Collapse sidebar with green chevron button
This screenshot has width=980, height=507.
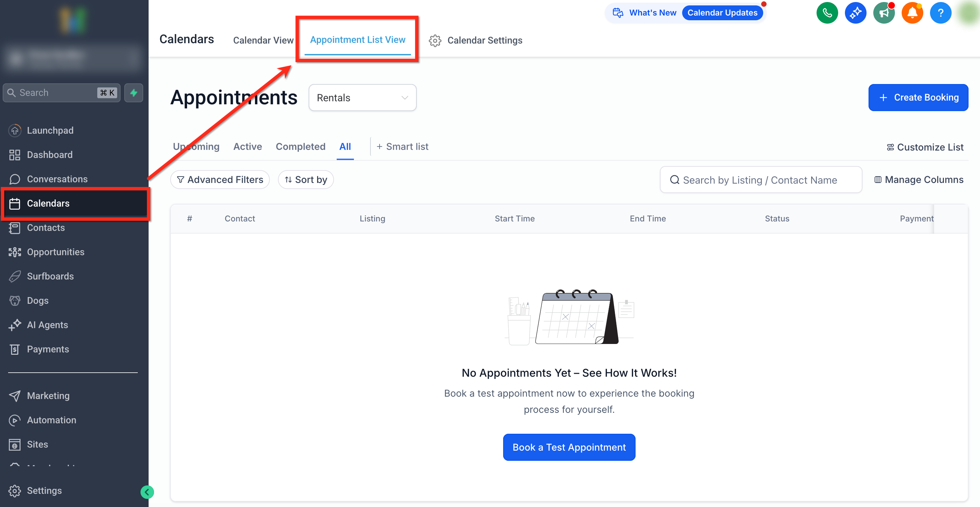[x=147, y=492]
